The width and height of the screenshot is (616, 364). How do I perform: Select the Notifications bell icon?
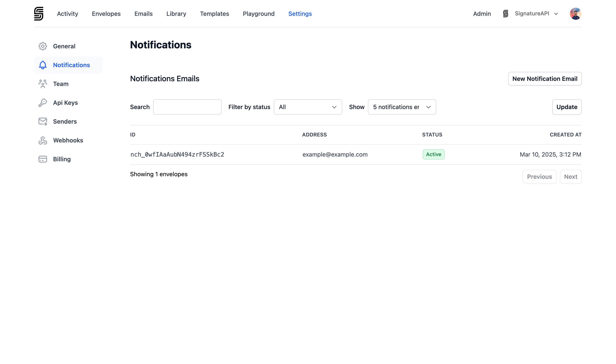[43, 65]
